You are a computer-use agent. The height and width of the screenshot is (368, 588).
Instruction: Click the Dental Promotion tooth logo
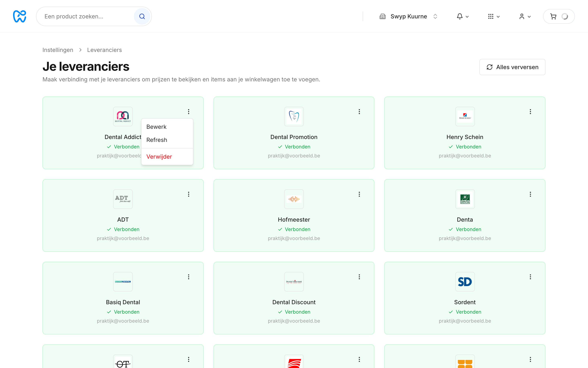[x=294, y=117]
